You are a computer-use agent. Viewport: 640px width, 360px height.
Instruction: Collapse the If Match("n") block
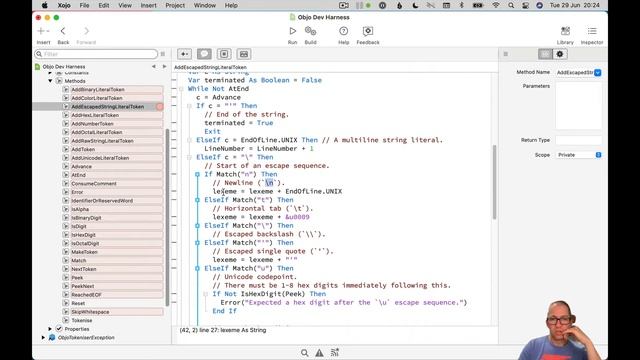click(198, 174)
